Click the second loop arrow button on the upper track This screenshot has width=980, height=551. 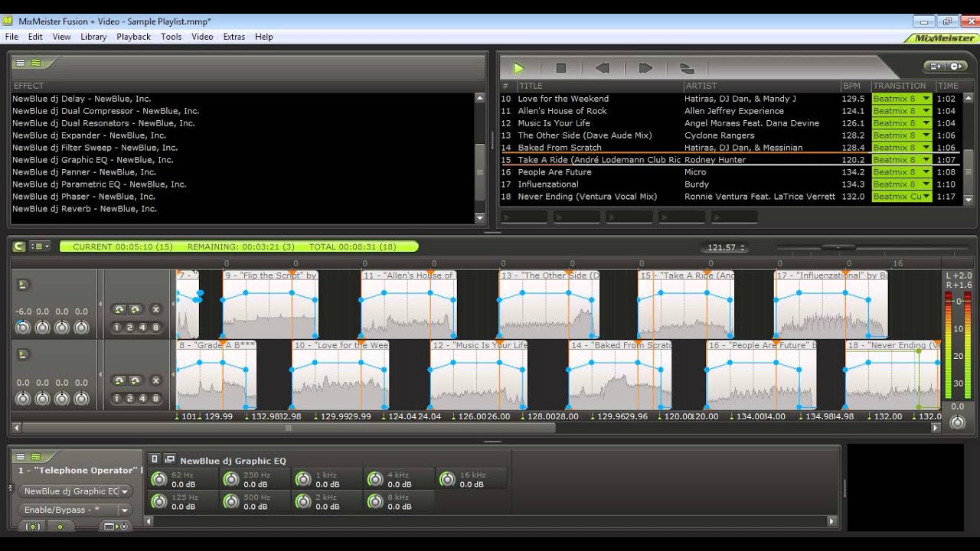pyautogui.click(x=135, y=310)
